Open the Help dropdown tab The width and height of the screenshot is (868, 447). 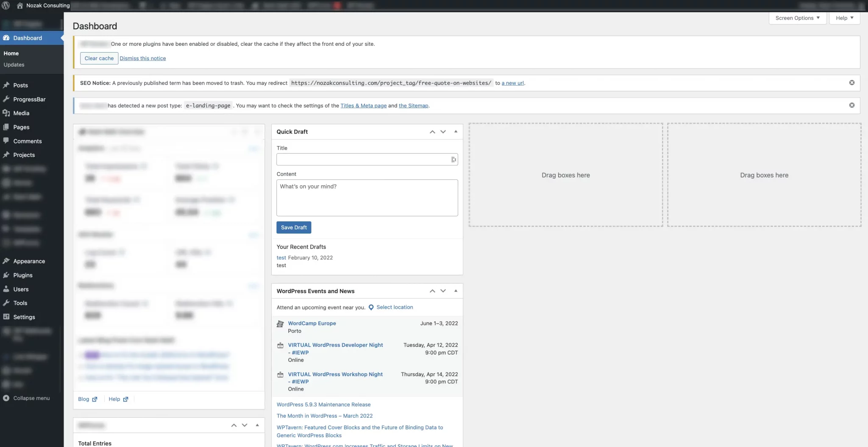tap(844, 18)
